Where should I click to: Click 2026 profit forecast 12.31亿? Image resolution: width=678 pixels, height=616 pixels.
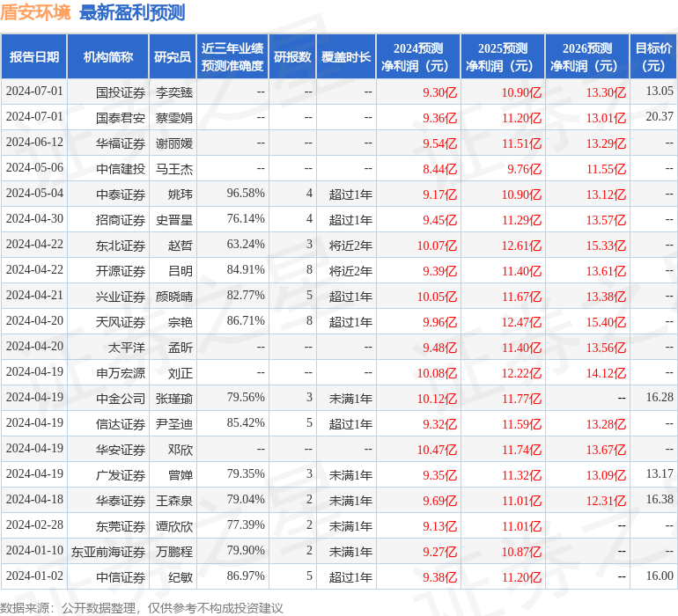click(606, 501)
